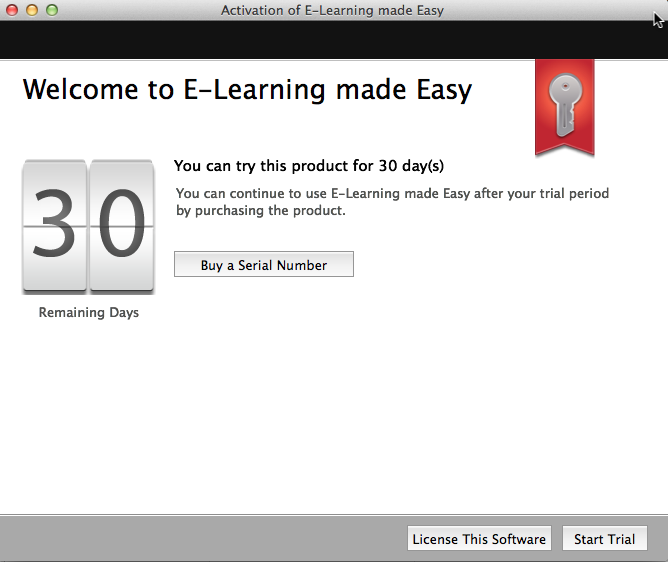Click the silver key on the red ribbon
Image resolution: width=668 pixels, height=562 pixels.
click(564, 104)
